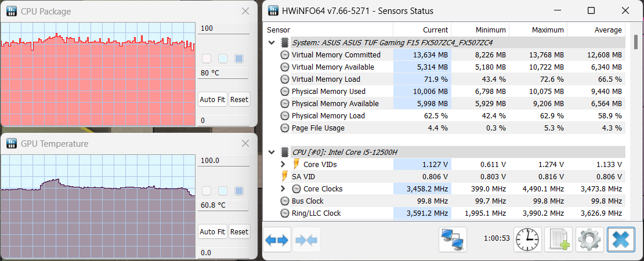Viewport: 644px width, 261px height.
Task: Expand the Core Clocks row
Action: (x=283, y=188)
